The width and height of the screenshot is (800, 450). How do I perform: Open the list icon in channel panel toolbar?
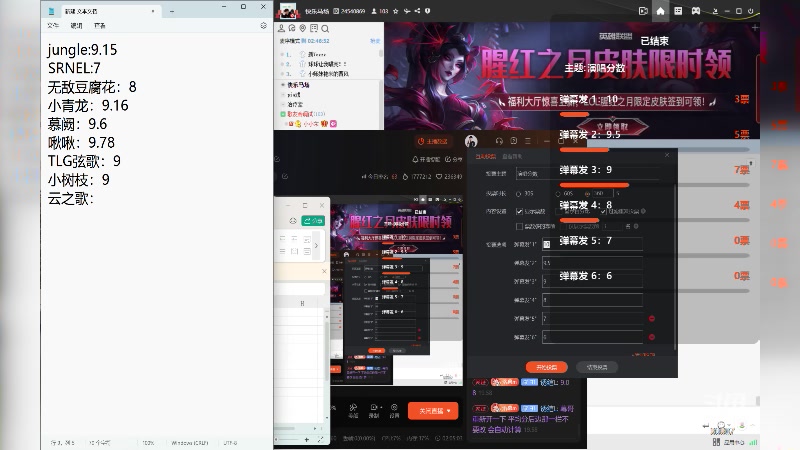tap(314, 28)
